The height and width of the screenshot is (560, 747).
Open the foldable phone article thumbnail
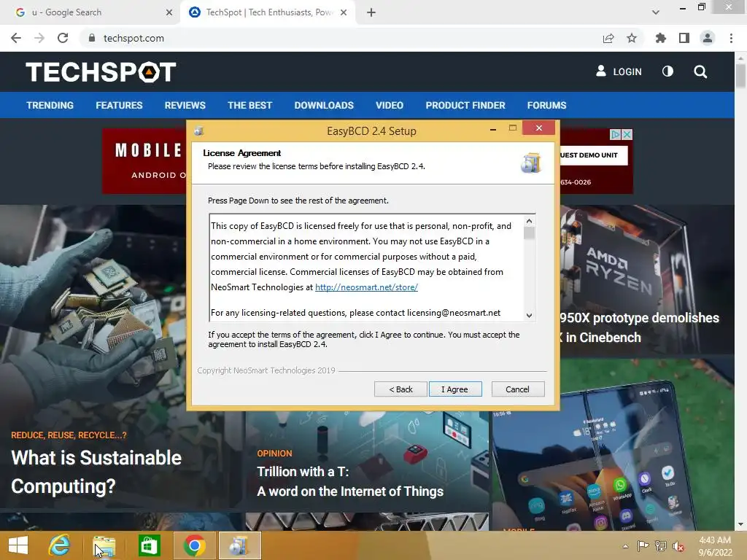click(613, 446)
